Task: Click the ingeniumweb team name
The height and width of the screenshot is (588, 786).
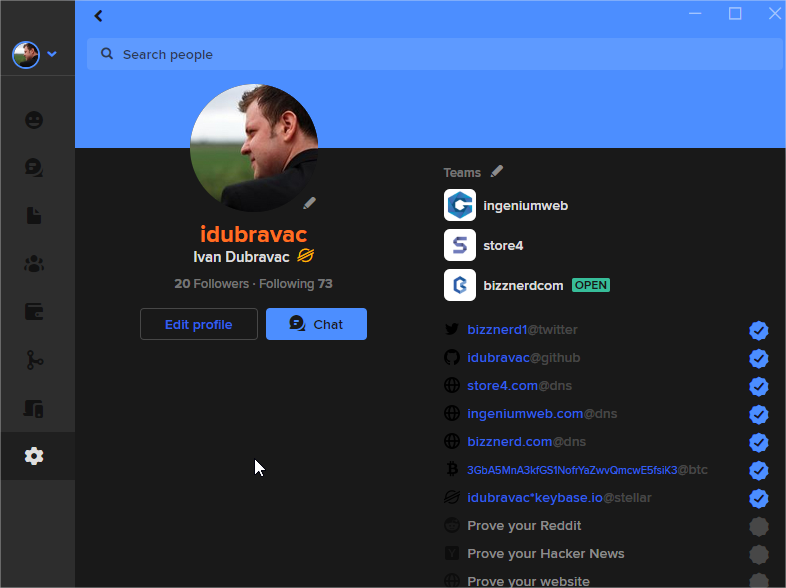Action: click(525, 206)
